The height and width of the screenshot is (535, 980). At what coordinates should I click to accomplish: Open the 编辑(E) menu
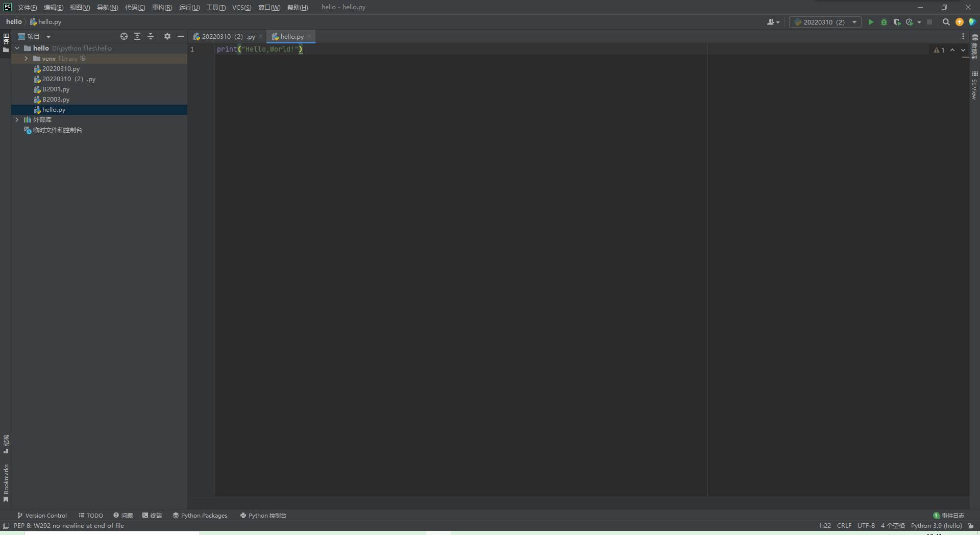(x=54, y=7)
